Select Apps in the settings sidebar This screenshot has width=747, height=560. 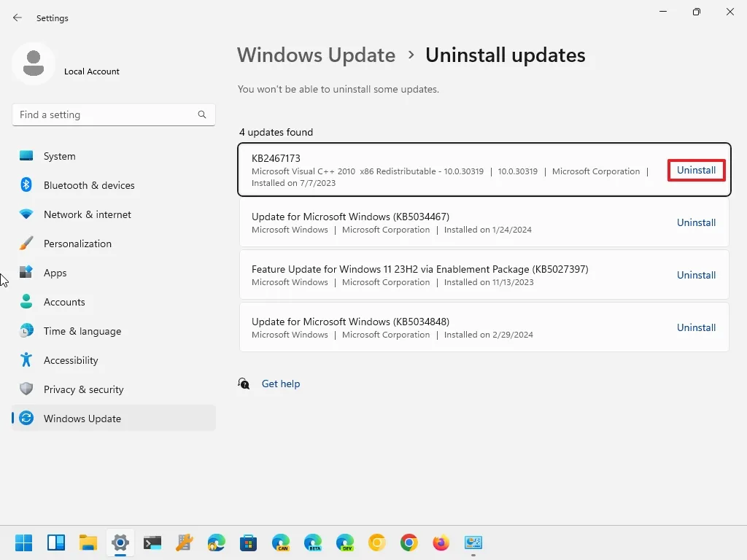point(55,273)
